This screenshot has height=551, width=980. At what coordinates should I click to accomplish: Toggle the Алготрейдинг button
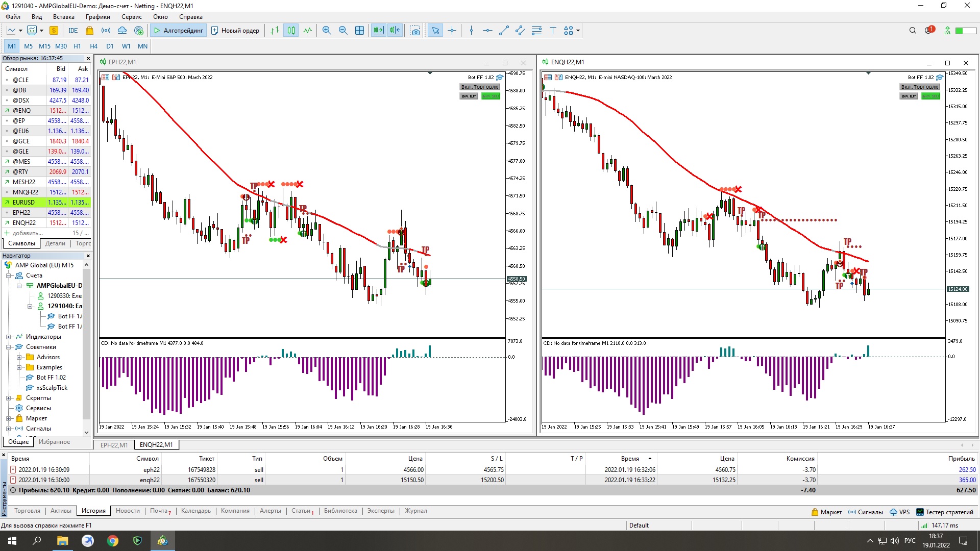[x=179, y=31]
